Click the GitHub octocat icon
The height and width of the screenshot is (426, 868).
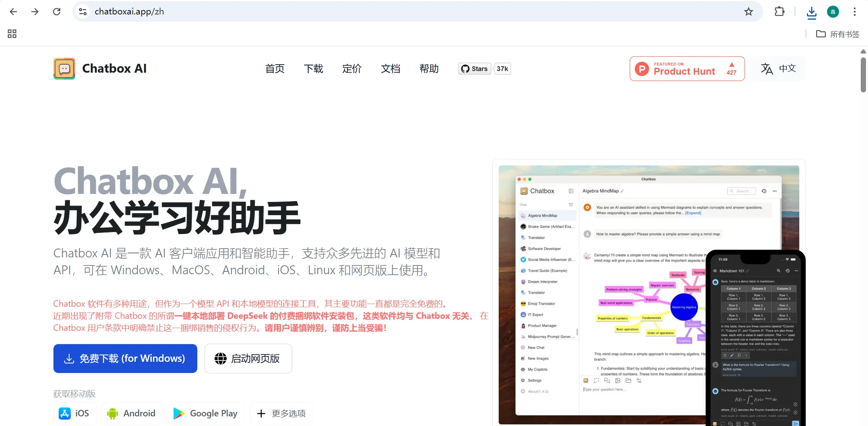[x=465, y=69]
